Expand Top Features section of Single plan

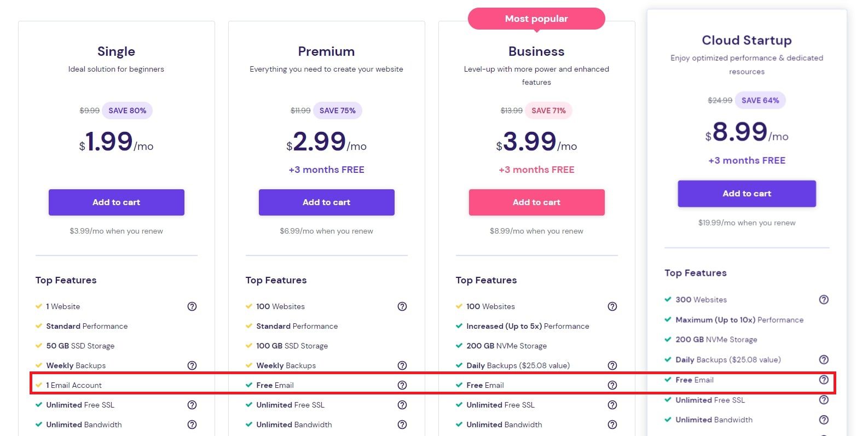66,280
